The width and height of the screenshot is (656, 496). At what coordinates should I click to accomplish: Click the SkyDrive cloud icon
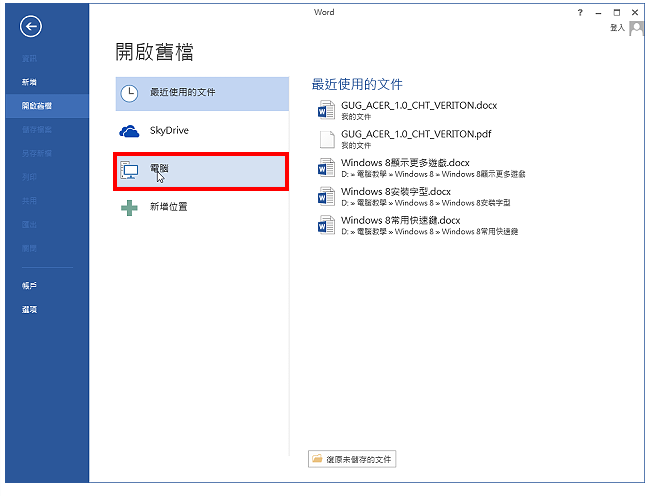click(129, 131)
